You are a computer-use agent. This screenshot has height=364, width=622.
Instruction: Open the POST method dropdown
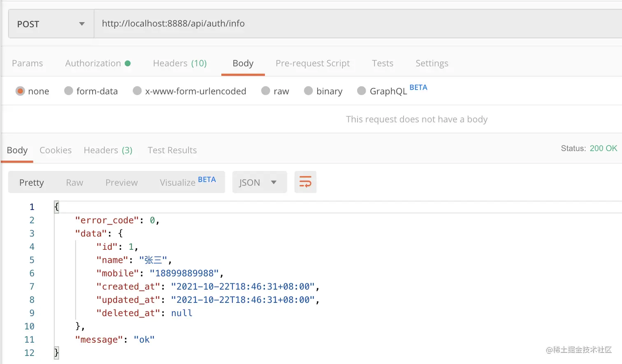[51, 24]
